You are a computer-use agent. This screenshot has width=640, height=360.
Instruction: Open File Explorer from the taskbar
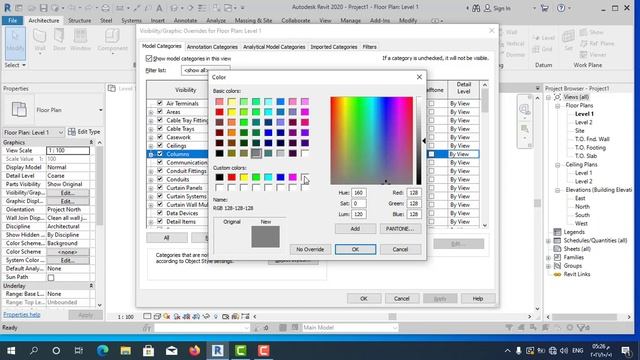tap(126, 351)
